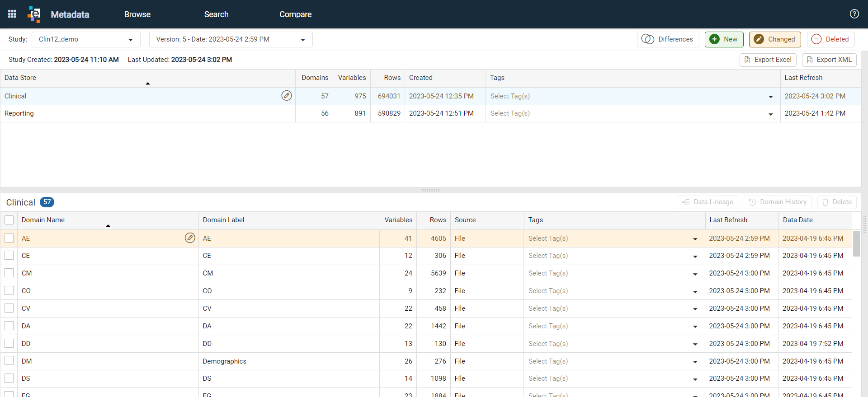This screenshot has width=868, height=397.
Task: Click the pencil icon on Changed button
Action: pos(759,39)
